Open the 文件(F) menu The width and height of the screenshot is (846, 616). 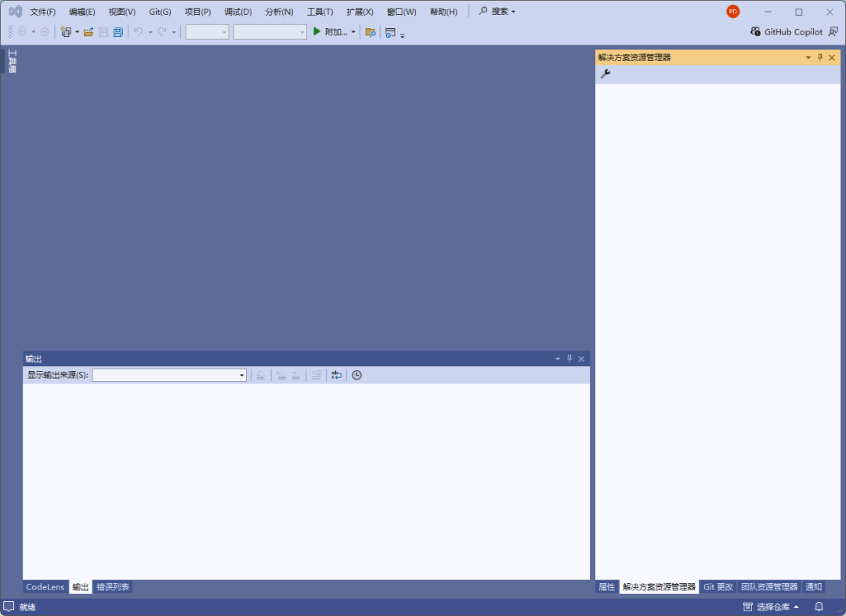42,12
